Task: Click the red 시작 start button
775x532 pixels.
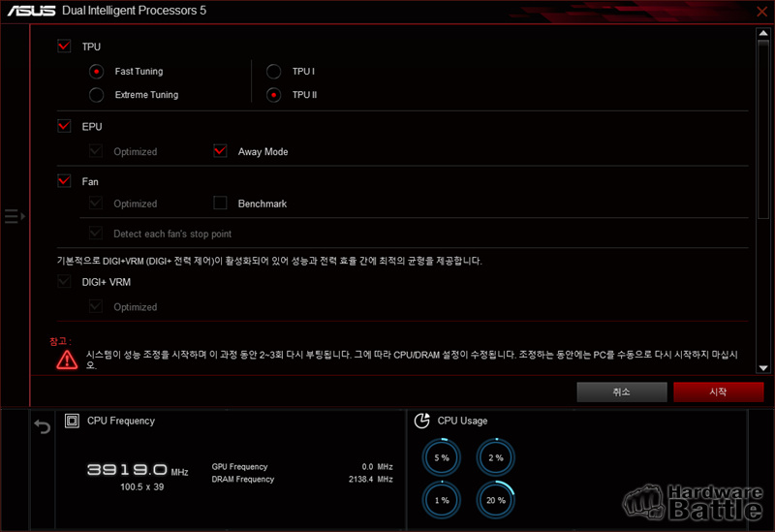Action: (x=718, y=392)
